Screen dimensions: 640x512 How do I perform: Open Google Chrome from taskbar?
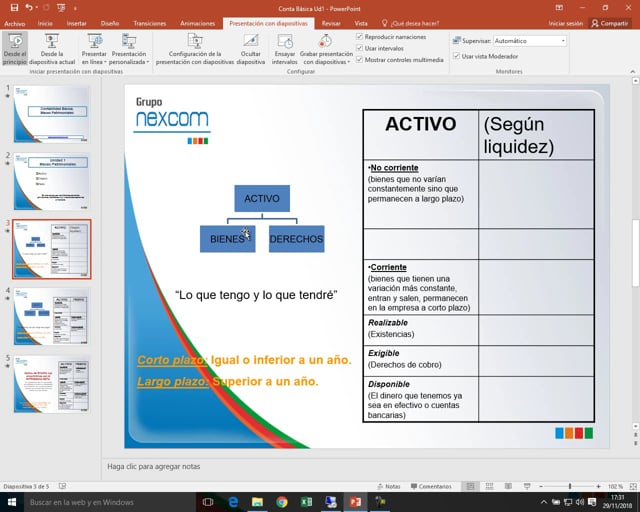tap(282, 502)
